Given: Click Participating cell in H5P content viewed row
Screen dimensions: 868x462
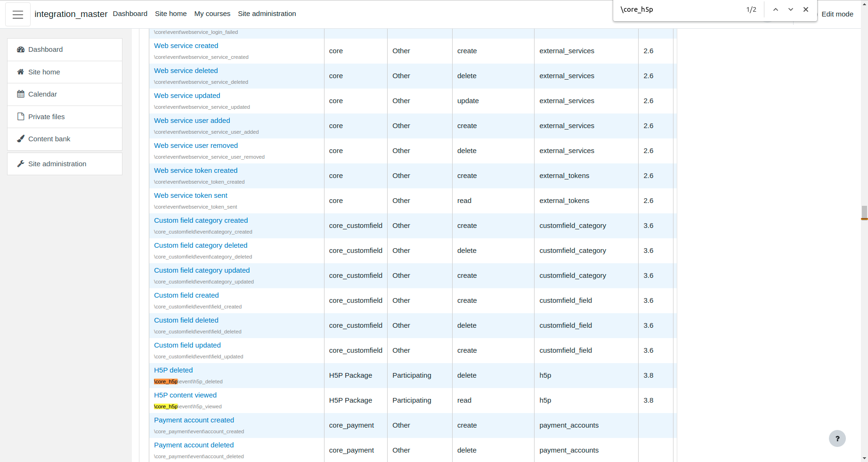Looking at the screenshot, I should pos(412,400).
